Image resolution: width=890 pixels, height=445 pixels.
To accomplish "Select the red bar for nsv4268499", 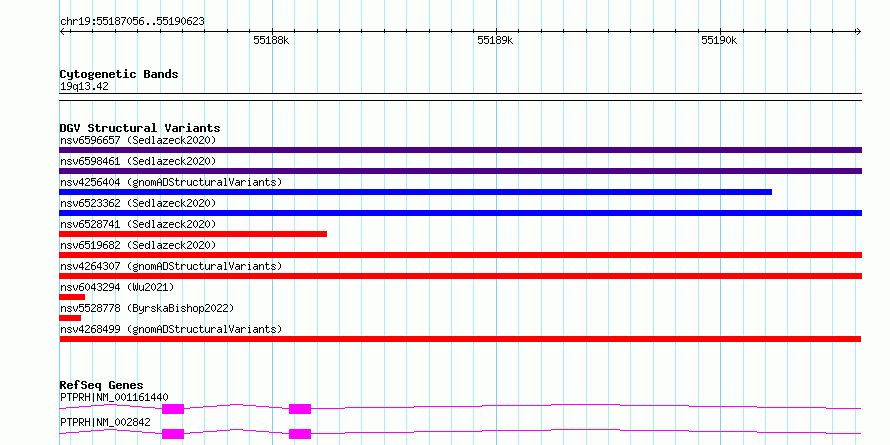I will click(460, 339).
